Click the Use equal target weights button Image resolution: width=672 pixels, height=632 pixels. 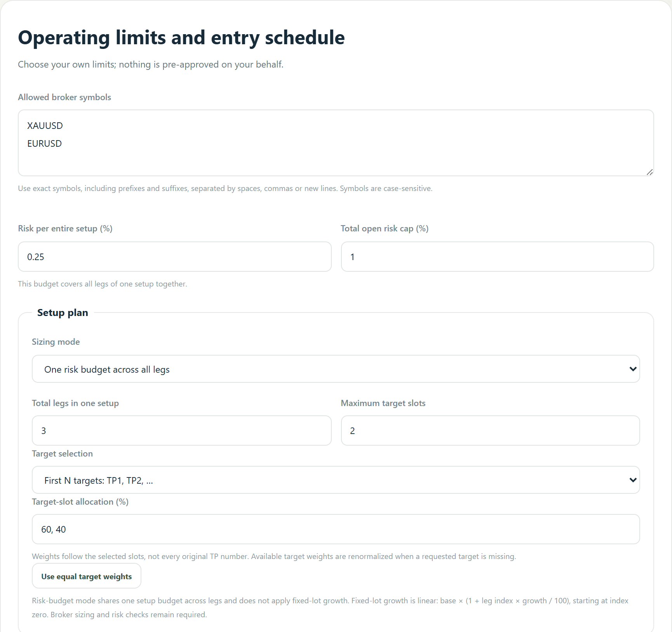tap(86, 576)
